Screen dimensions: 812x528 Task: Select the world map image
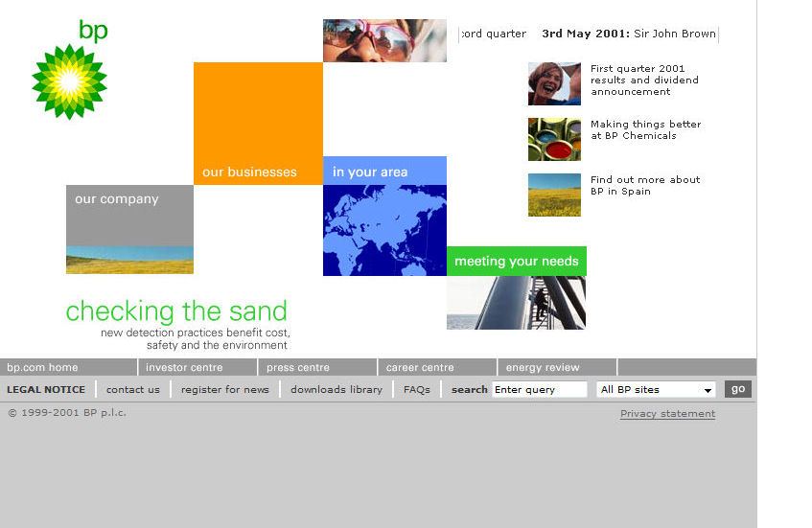coord(384,230)
